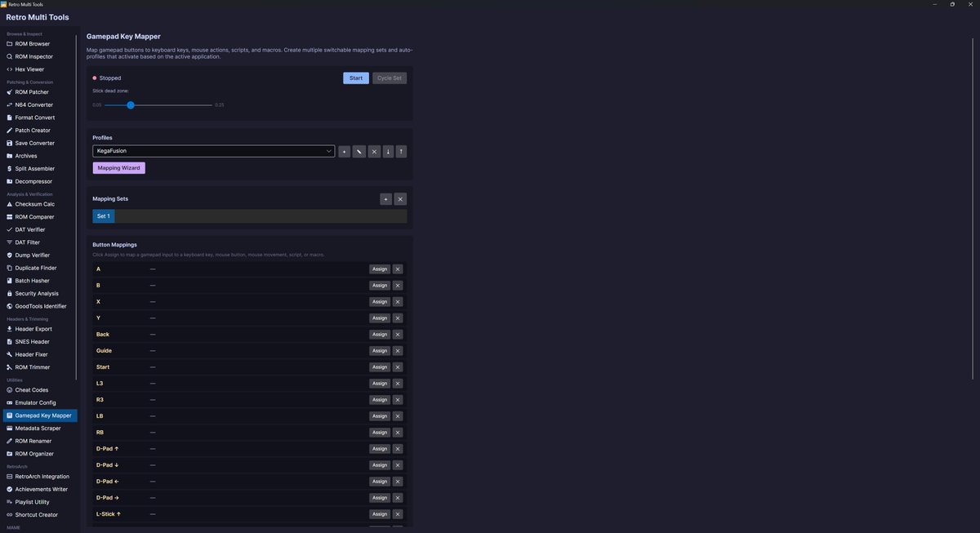Open Patch Creator
This screenshot has height=533, width=980.
[40, 131]
